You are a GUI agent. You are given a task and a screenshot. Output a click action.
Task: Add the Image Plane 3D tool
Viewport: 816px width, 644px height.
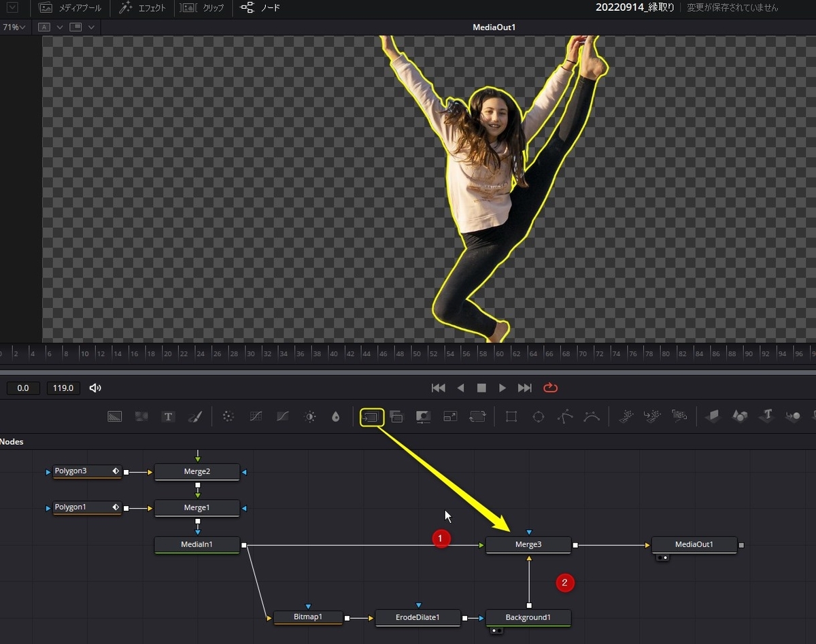[x=712, y=416]
